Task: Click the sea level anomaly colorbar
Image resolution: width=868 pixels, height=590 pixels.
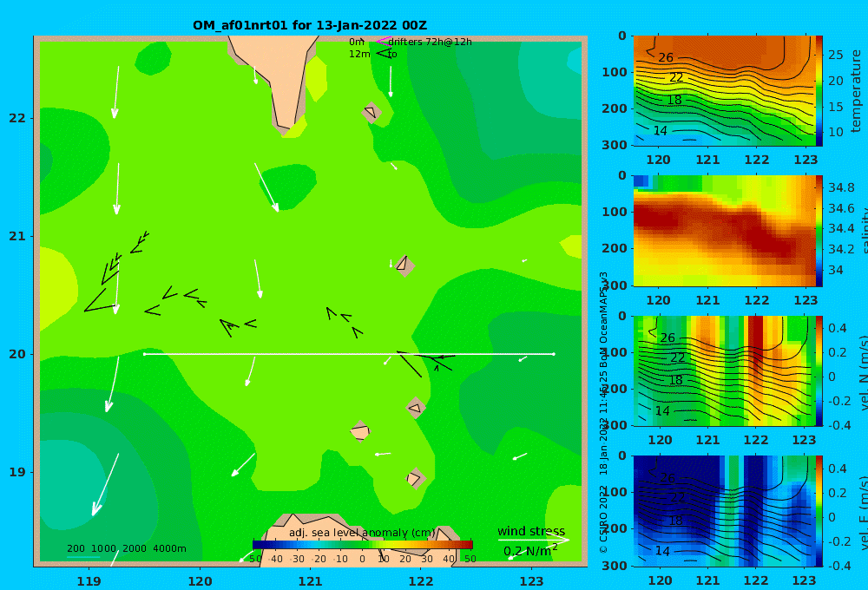Action: pyautogui.click(x=362, y=545)
